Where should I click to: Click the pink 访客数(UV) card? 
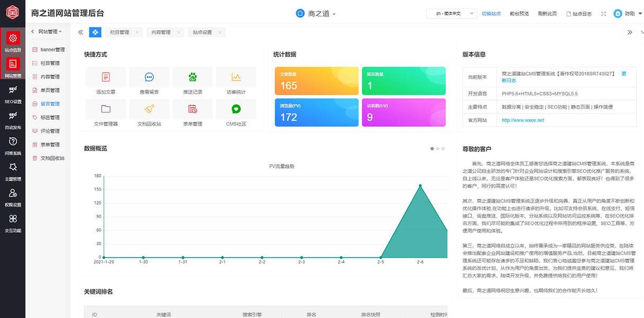click(x=404, y=112)
